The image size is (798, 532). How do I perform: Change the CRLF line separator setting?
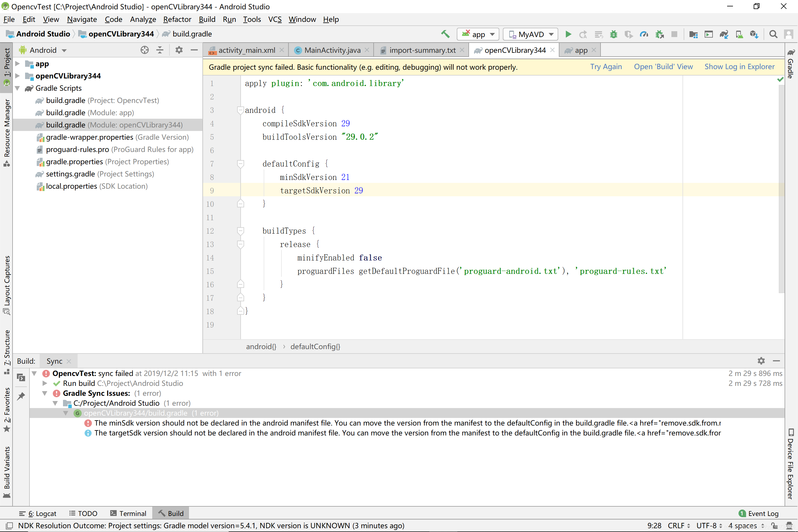click(679, 526)
